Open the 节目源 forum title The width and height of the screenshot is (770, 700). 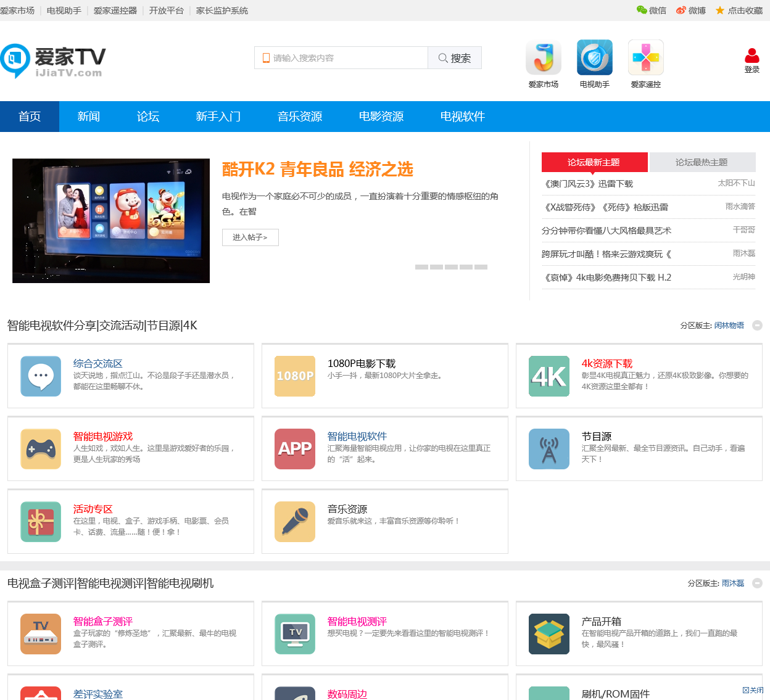click(x=597, y=437)
